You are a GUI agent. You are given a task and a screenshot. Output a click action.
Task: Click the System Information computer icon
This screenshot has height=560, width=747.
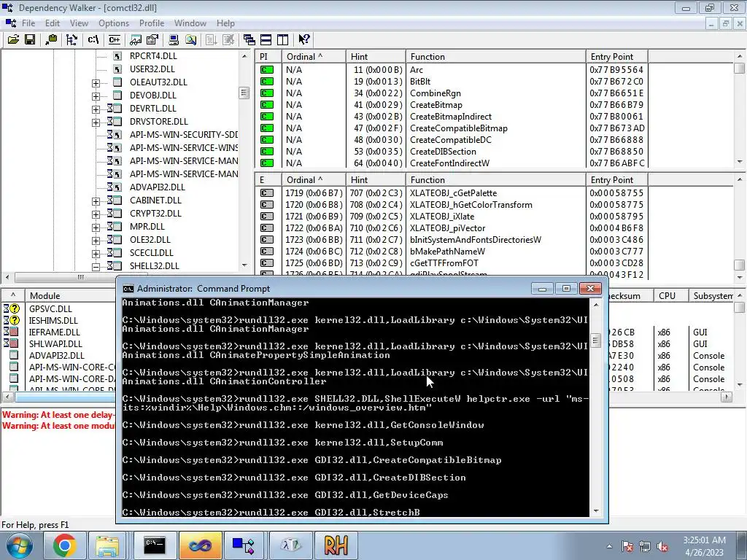(174, 39)
